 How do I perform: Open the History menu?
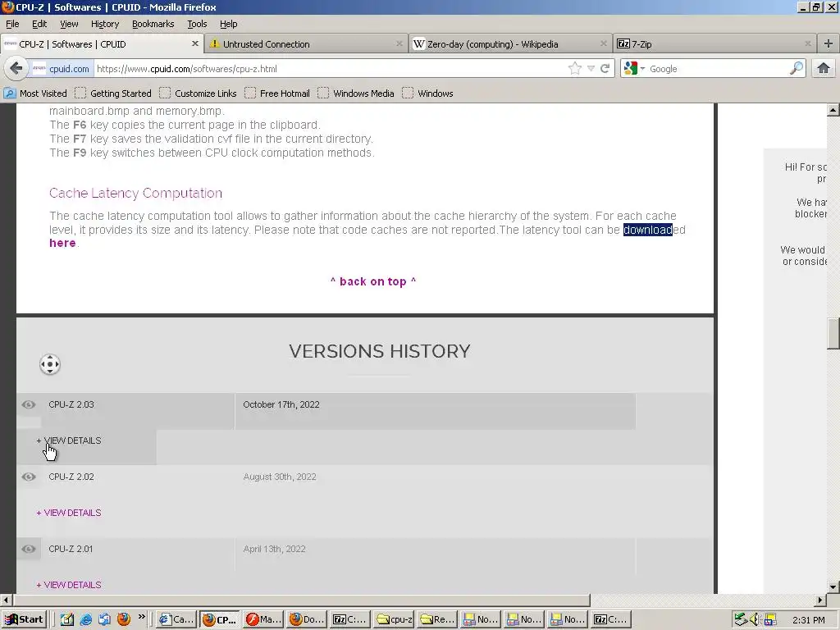pyautogui.click(x=105, y=24)
